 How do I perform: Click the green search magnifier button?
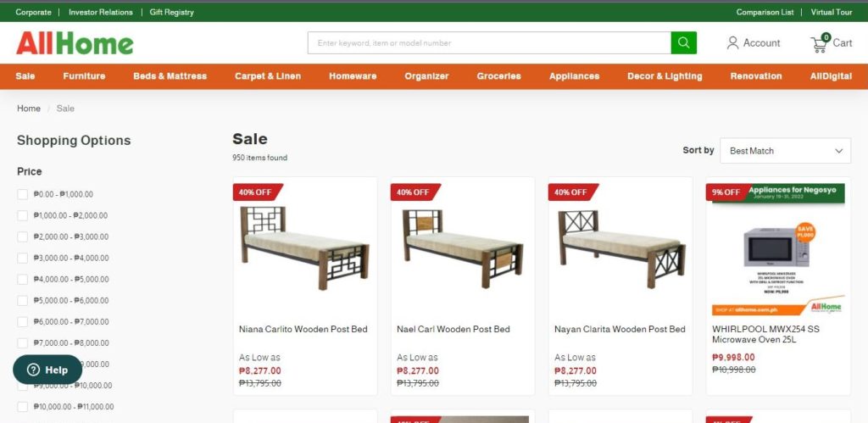(x=684, y=42)
